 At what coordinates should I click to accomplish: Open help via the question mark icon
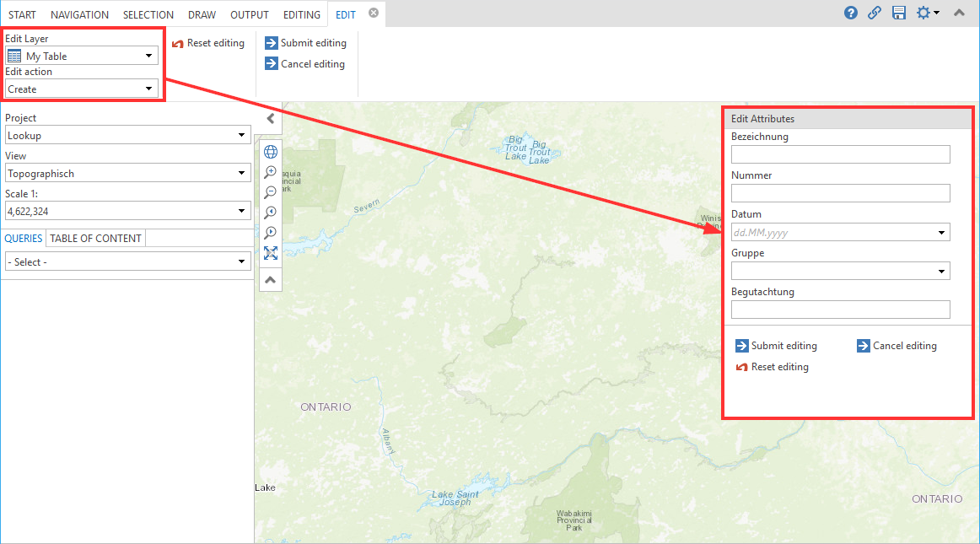point(851,13)
